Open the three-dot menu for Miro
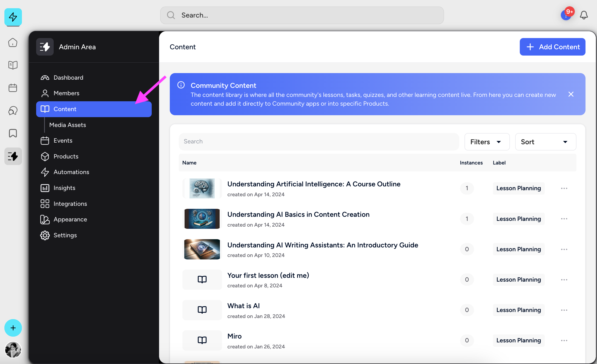 click(x=564, y=340)
